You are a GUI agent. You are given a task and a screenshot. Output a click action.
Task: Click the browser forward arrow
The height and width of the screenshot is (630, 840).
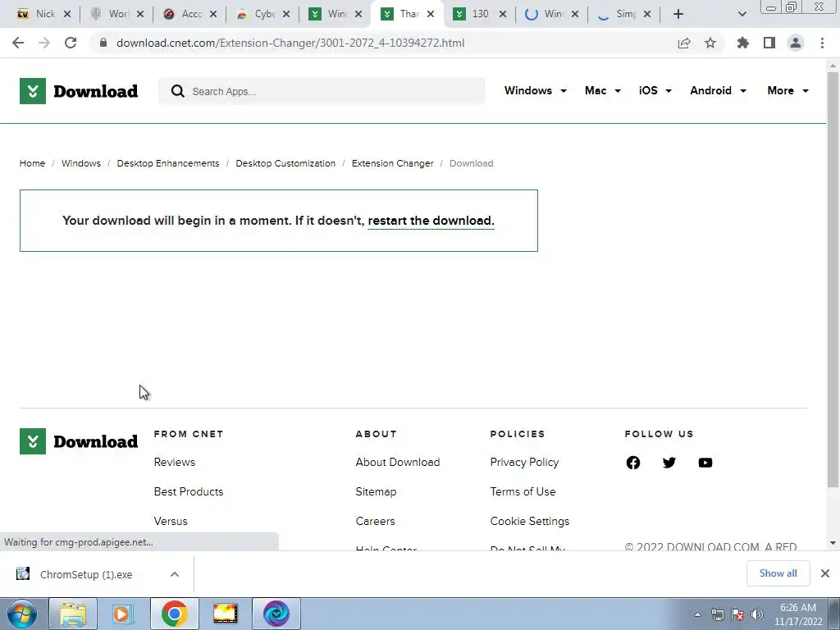(44, 43)
